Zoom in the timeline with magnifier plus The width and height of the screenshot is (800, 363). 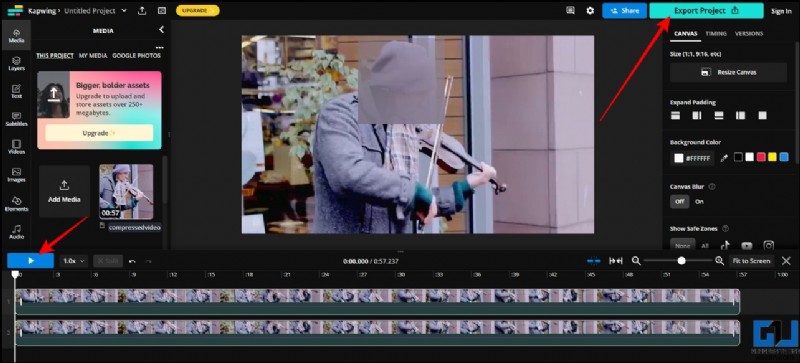coord(719,260)
